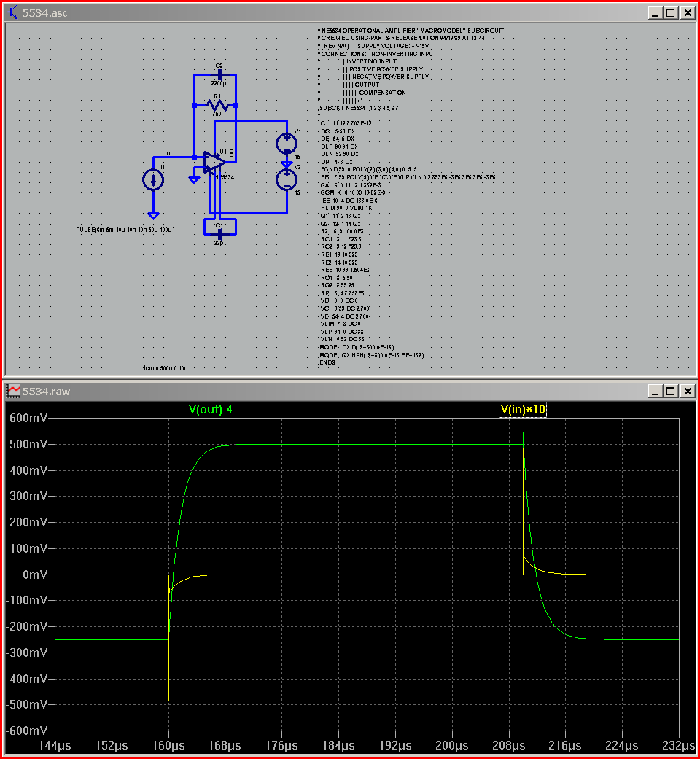Screen dimensions: 700x759
Task: Select current source I1
Action: [153, 180]
